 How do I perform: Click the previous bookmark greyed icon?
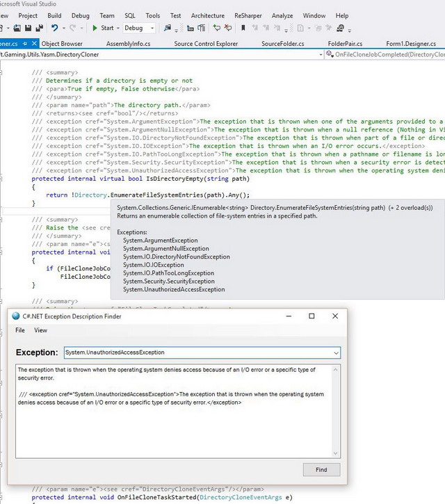254,29
